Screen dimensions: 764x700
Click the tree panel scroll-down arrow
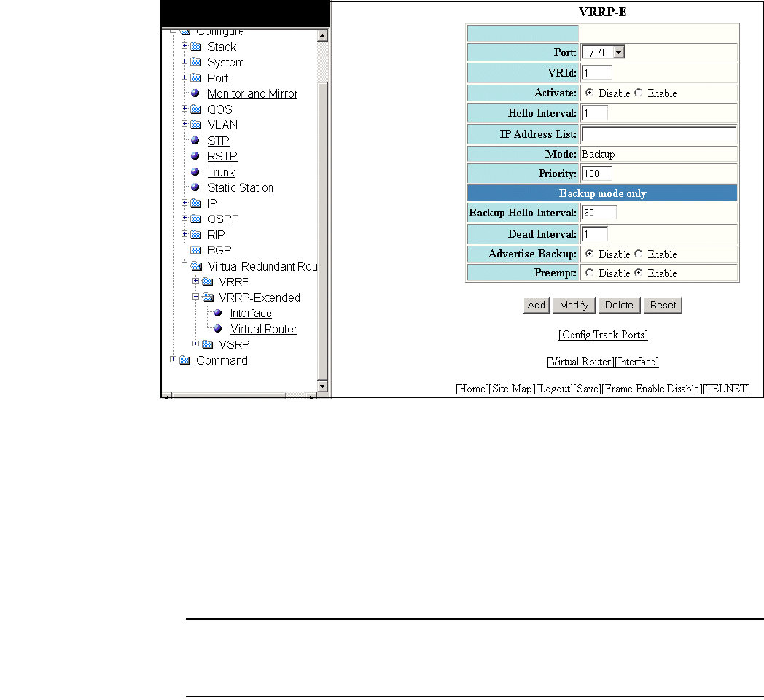[x=322, y=386]
